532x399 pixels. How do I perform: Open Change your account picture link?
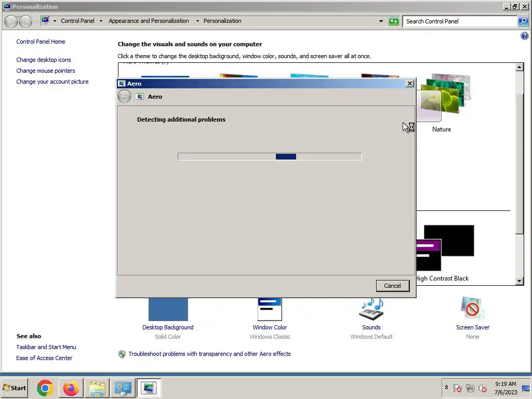coord(52,82)
